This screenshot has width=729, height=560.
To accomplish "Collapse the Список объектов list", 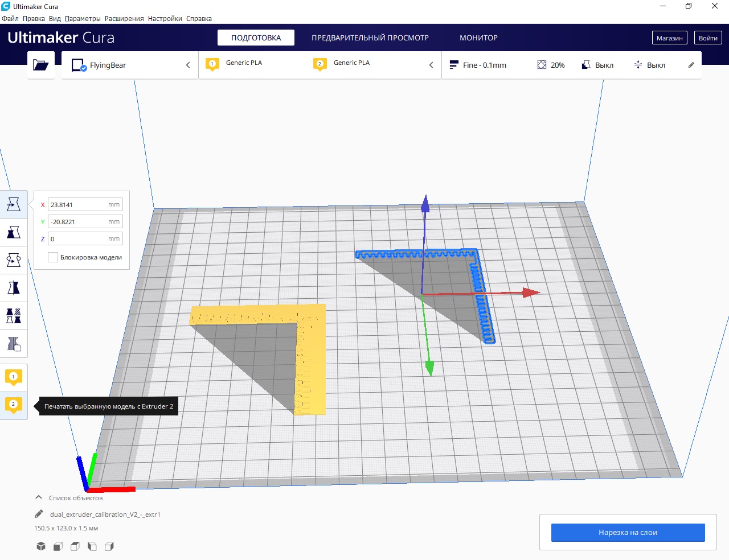I will pos(39,497).
